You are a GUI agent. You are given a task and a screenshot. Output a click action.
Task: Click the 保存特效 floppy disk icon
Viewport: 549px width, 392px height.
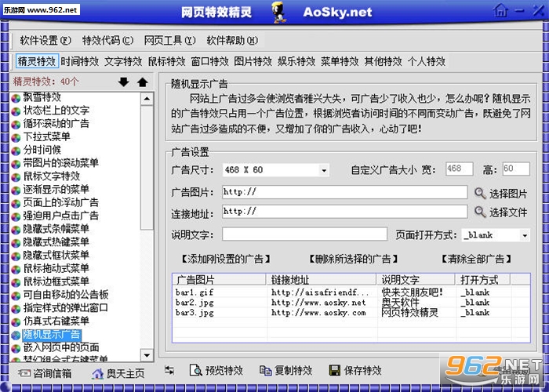pos(335,370)
